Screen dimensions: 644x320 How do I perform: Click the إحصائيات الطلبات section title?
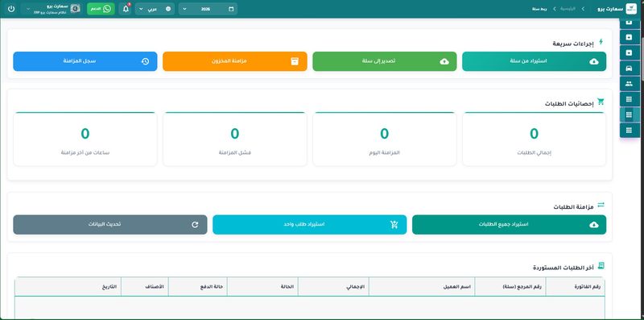click(569, 104)
